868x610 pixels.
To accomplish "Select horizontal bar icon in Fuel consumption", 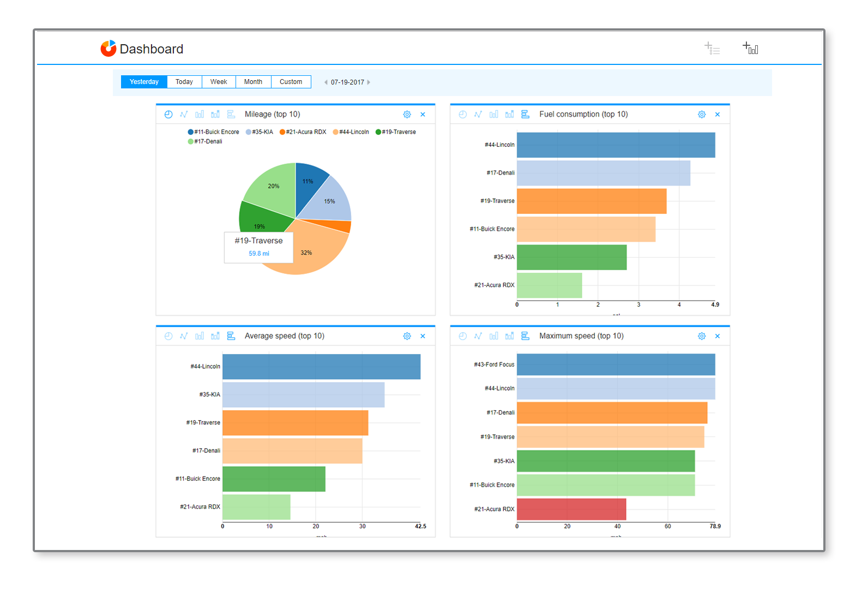I will click(x=526, y=115).
